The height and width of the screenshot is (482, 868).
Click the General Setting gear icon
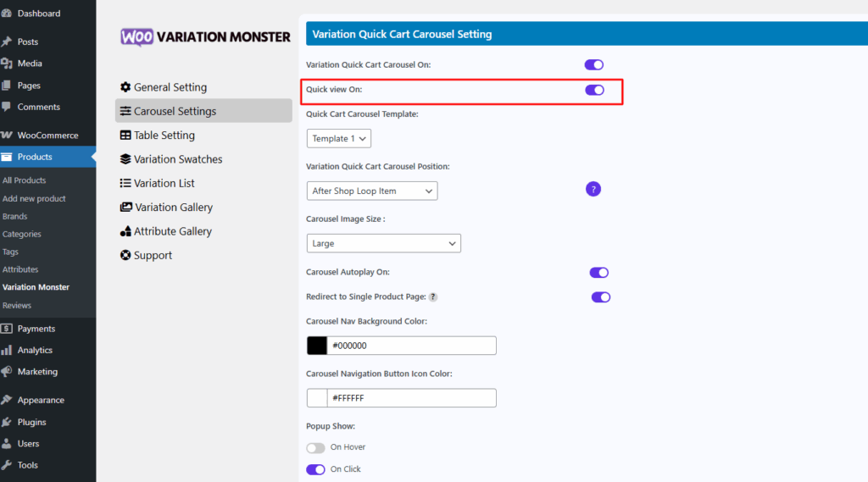point(125,87)
